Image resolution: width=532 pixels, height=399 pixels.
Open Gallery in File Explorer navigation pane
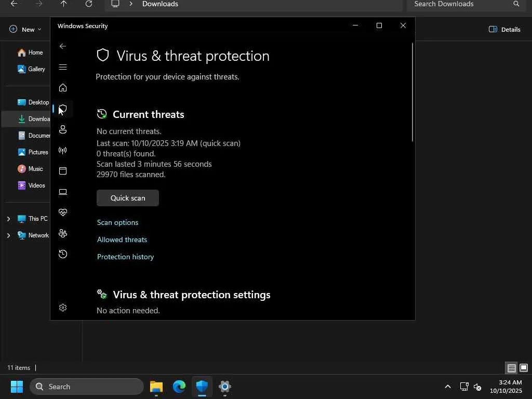[x=31, y=69]
